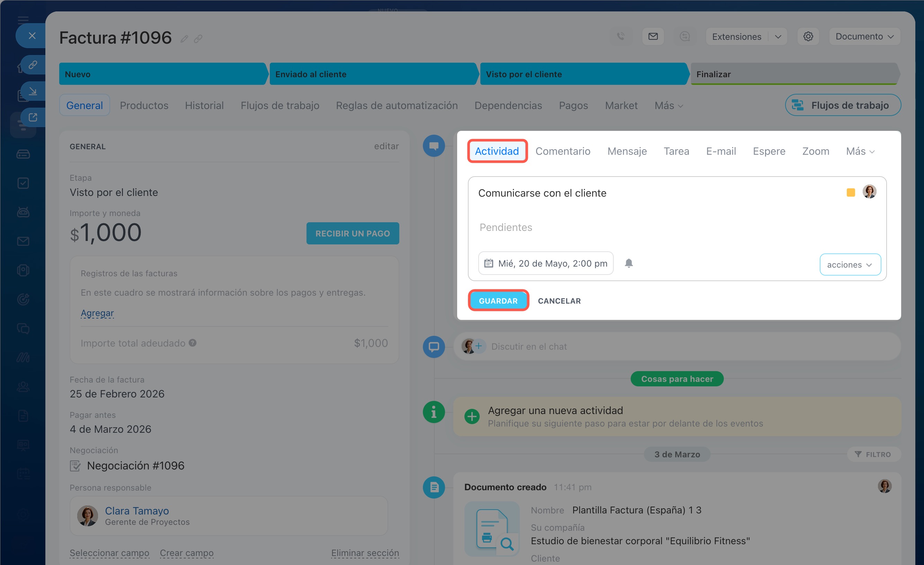Expand the Extensiones dropdown arrow
This screenshot has height=565, width=924.
pyautogui.click(x=778, y=37)
